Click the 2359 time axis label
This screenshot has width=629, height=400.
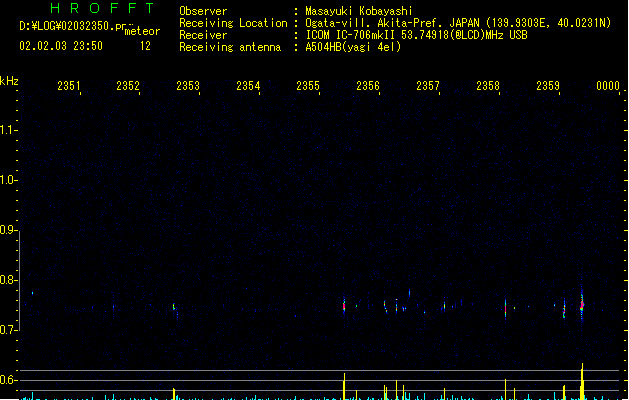click(548, 86)
